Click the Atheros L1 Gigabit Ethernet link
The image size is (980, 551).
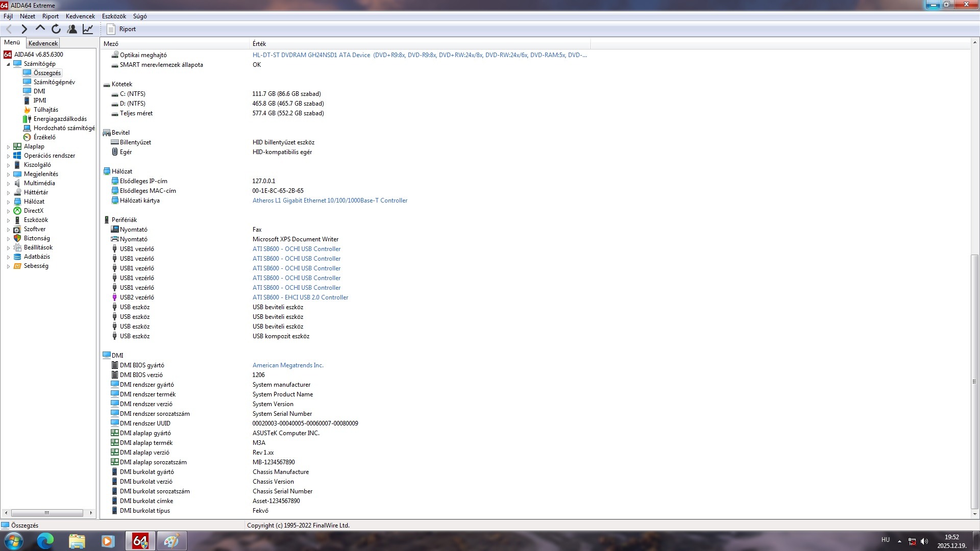(x=330, y=201)
